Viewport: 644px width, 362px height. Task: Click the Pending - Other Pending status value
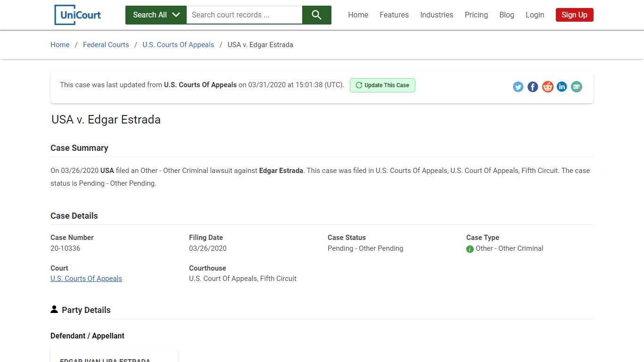click(x=365, y=248)
